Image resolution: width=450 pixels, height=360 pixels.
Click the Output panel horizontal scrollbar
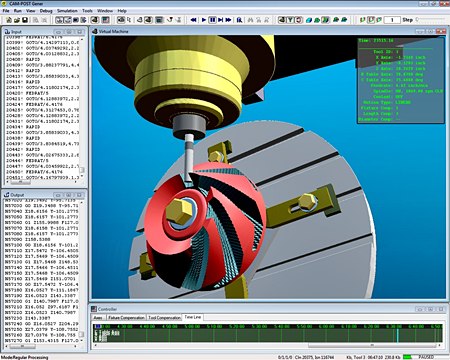coord(42,346)
